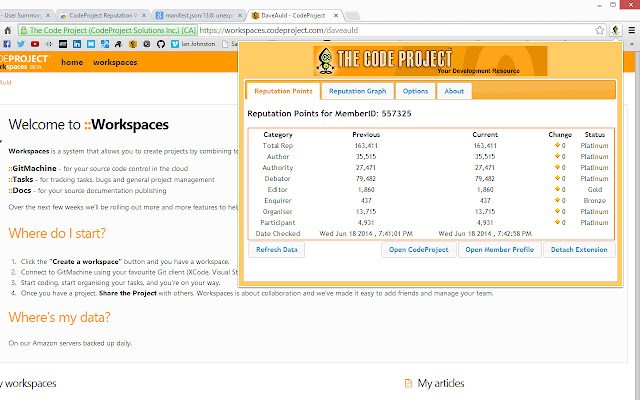Close the DaveAuld - CodeProject tab
640x400 pixels.
tap(336, 16)
